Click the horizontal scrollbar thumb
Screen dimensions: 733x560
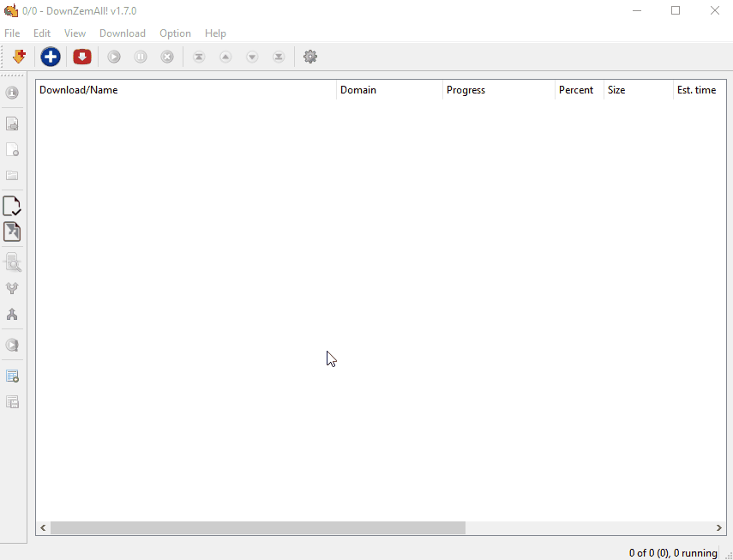(257, 528)
